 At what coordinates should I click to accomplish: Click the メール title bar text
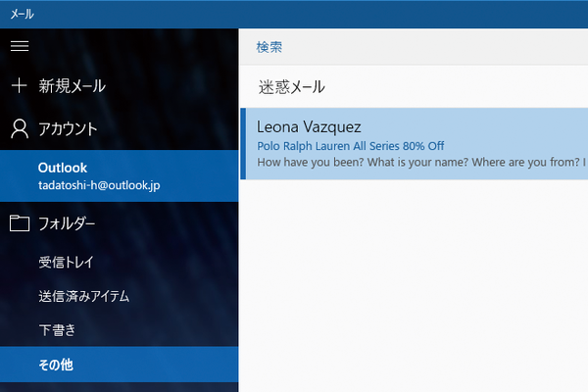22,15
